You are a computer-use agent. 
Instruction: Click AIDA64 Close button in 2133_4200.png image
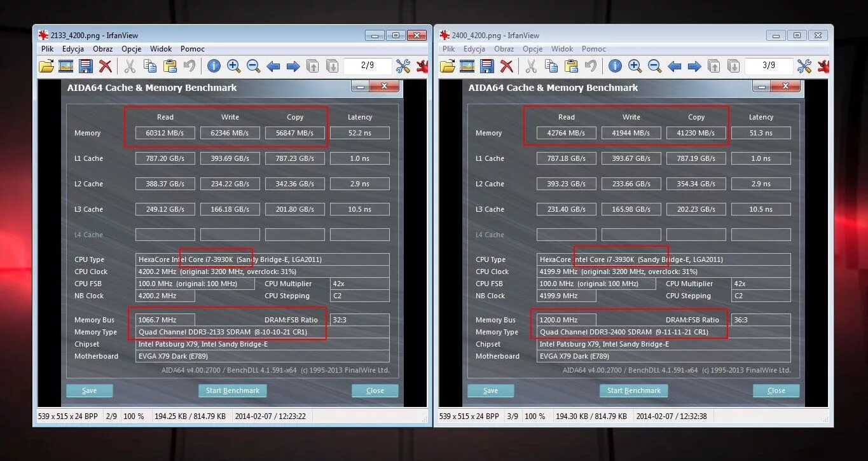click(x=375, y=390)
